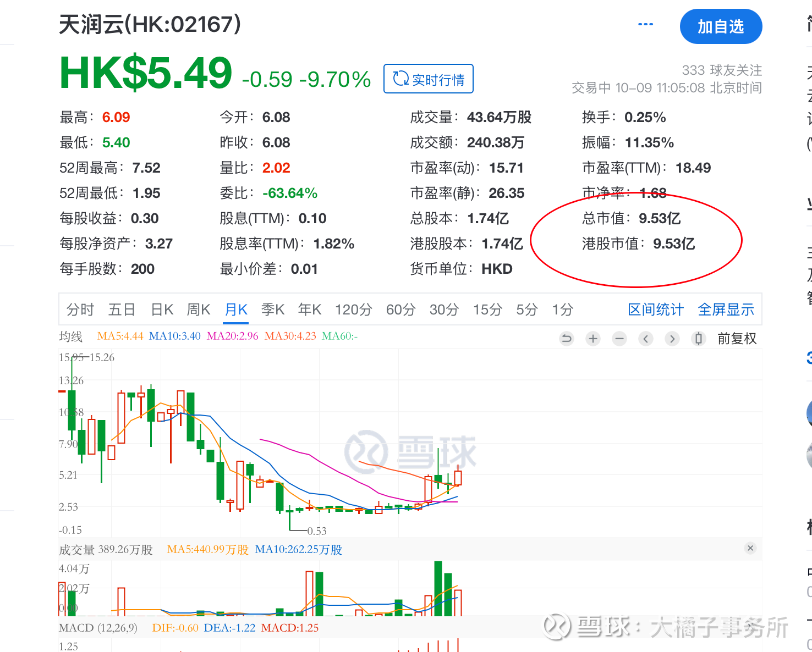Click the 实时行情 real-time quote button
Viewport: 812px width, 652px height.
pyautogui.click(x=429, y=79)
